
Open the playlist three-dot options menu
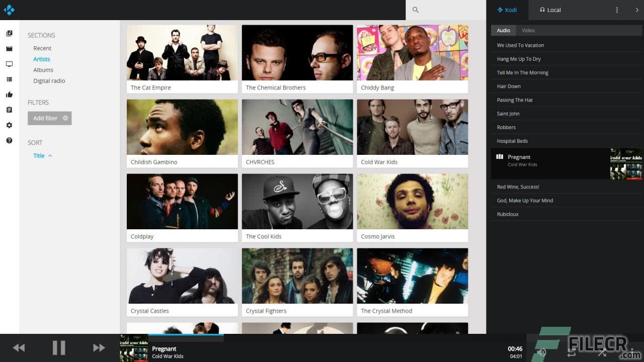coord(617,10)
